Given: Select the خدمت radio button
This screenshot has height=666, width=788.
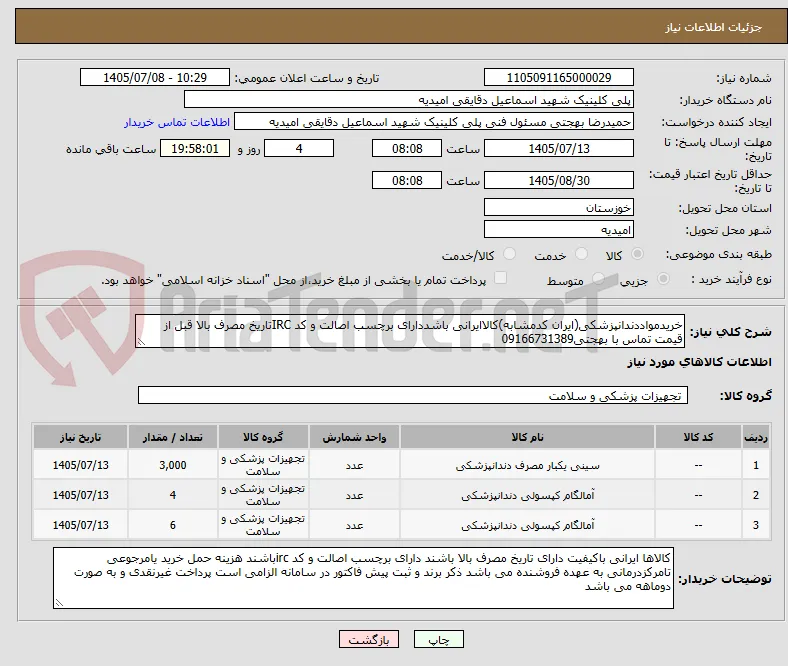Looking at the screenshot, I should (581, 254).
